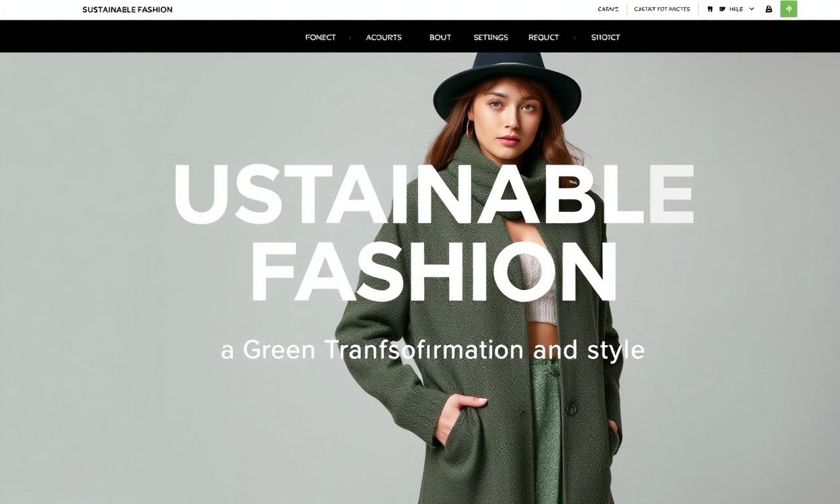This screenshot has width=840, height=504.
Task: Expand the HILE dropdown chevron
Action: (x=751, y=9)
